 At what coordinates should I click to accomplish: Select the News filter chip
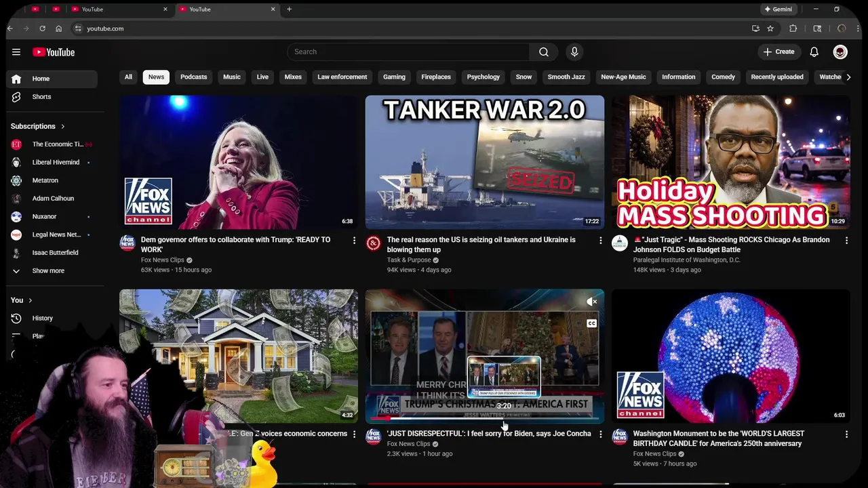point(156,77)
